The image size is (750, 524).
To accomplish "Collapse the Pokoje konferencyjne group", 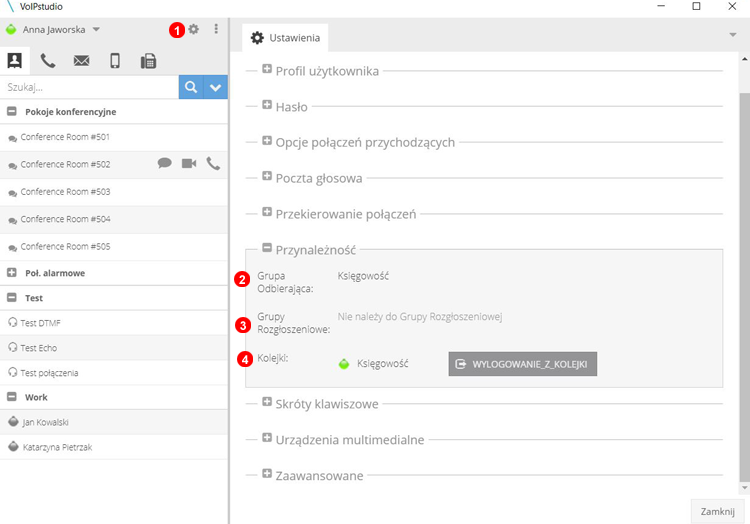I will [12, 112].
